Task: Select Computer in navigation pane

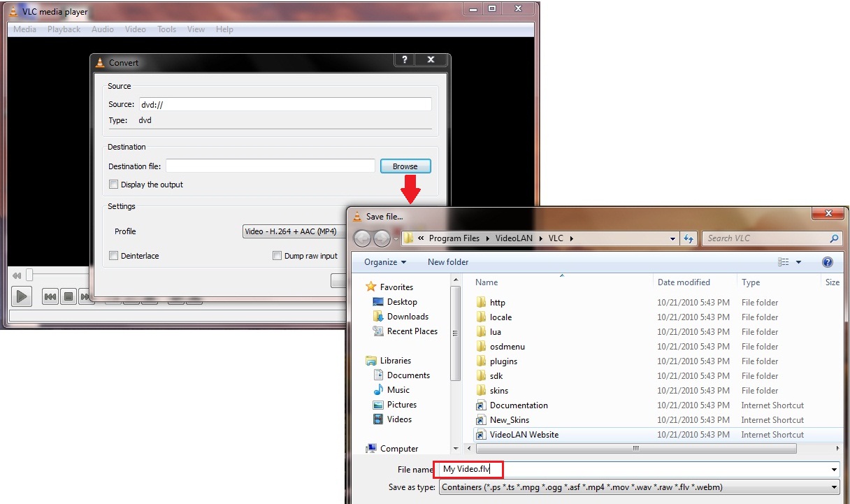Action: tap(399, 449)
